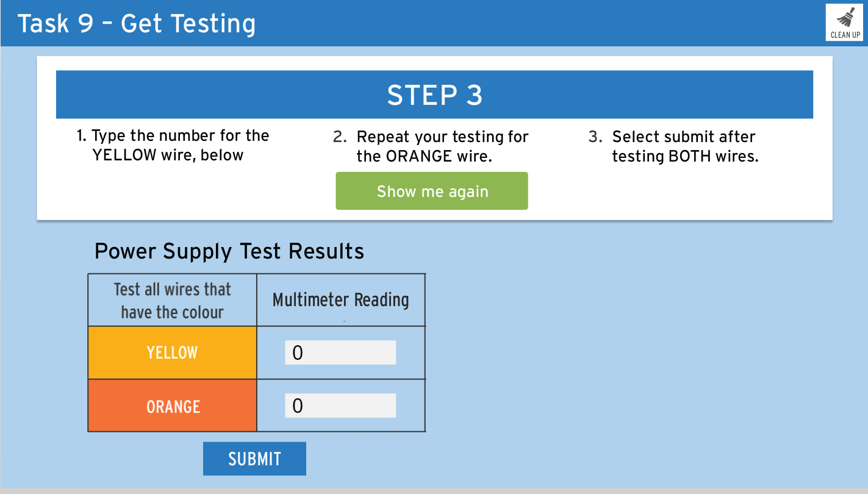The height and width of the screenshot is (494, 868).
Task: Select the orange-coloured ORANGE table cell
Action: (x=173, y=406)
